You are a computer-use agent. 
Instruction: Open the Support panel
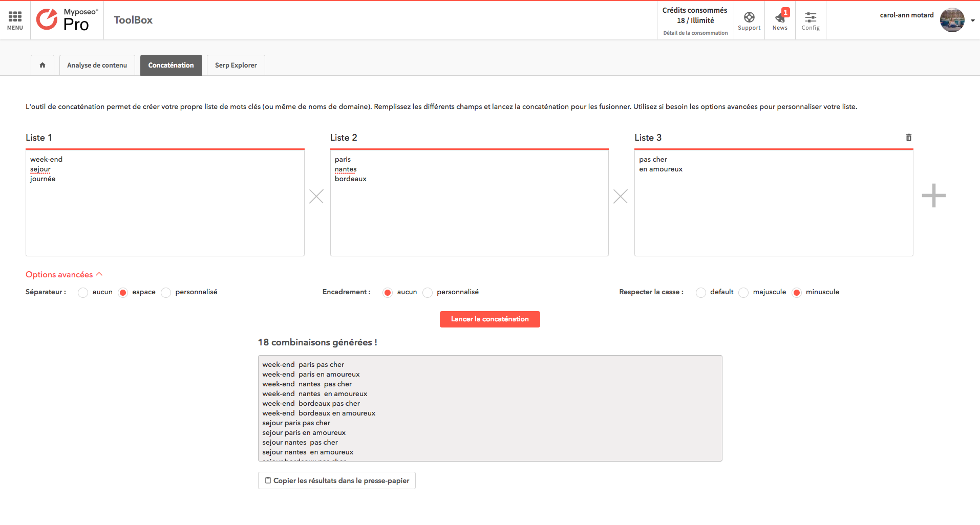[x=749, y=19]
